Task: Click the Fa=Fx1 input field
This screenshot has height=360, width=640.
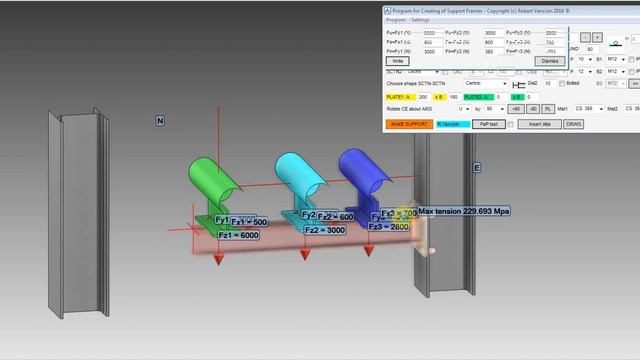Action: [x=433, y=42]
